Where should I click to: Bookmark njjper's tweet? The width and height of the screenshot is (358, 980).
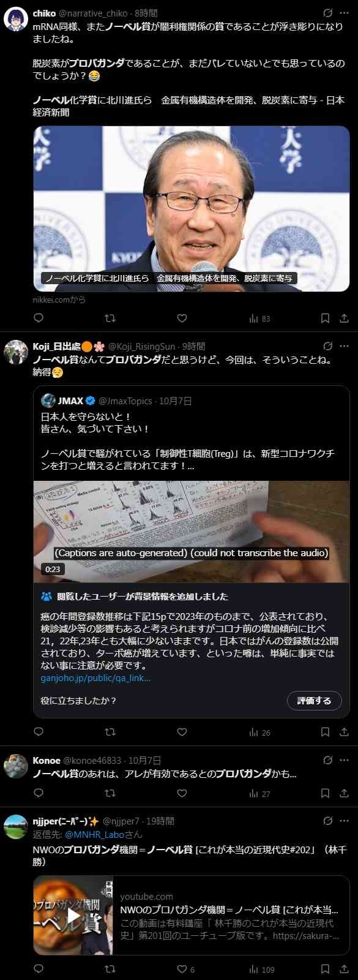(326, 969)
